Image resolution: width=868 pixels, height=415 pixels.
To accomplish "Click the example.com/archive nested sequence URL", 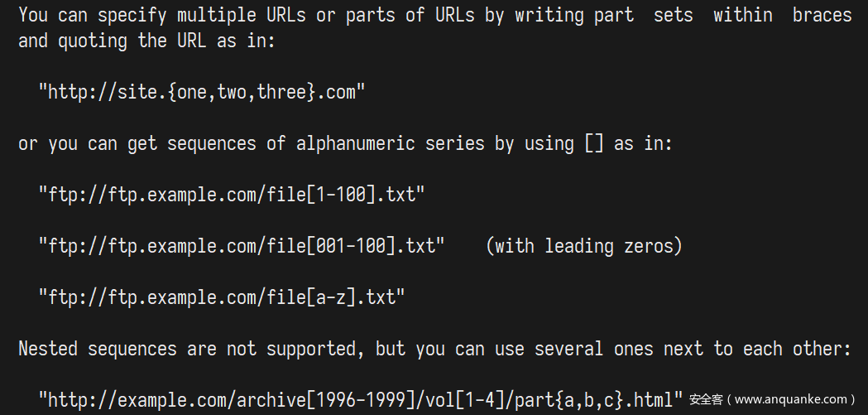I will pyautogui.click(x=361, y=400).
